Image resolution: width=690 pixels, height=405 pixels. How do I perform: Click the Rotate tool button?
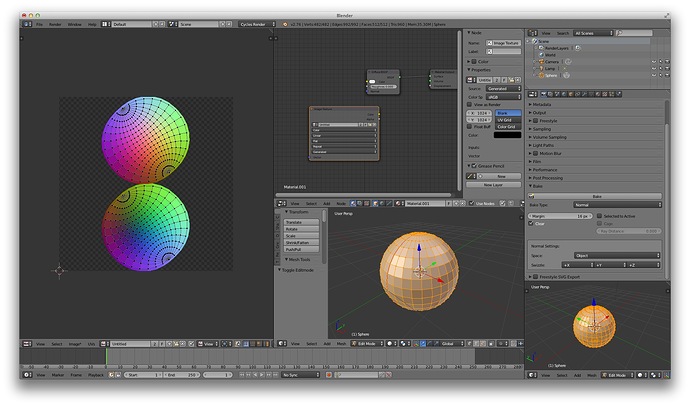[301, 229]
